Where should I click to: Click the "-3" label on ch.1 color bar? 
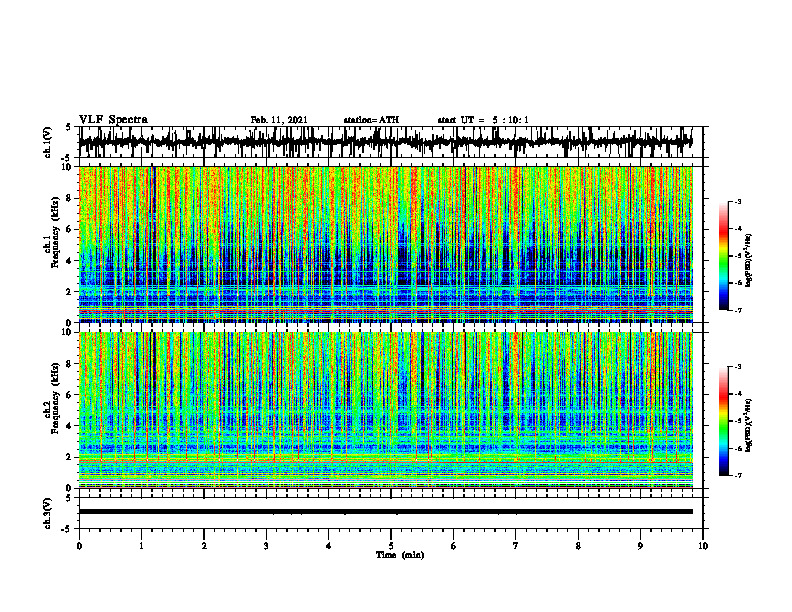(738, 202)
